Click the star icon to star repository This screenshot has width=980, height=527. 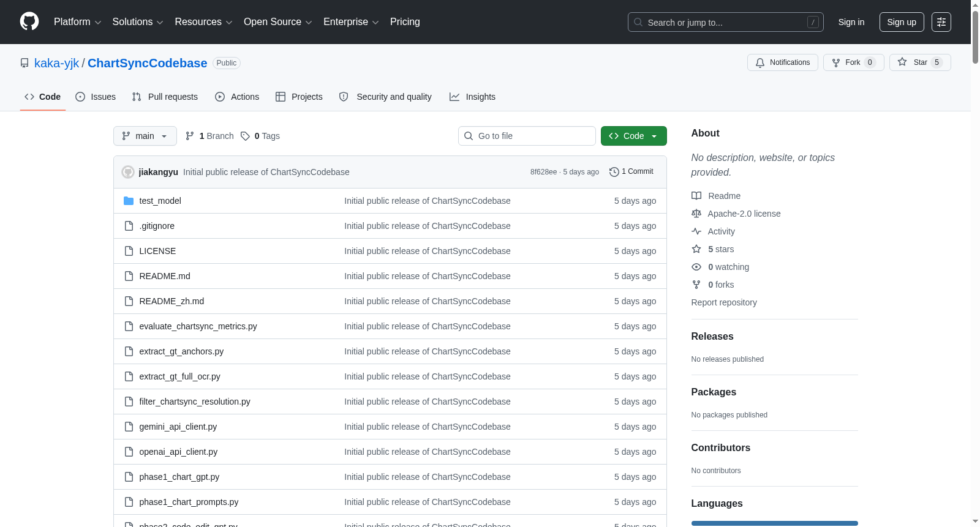point(902,62)
